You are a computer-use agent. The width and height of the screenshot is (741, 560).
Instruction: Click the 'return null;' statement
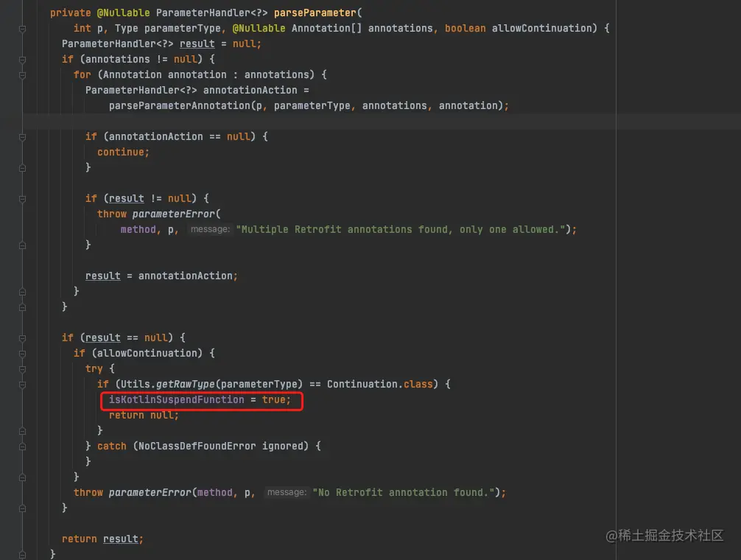144,415
